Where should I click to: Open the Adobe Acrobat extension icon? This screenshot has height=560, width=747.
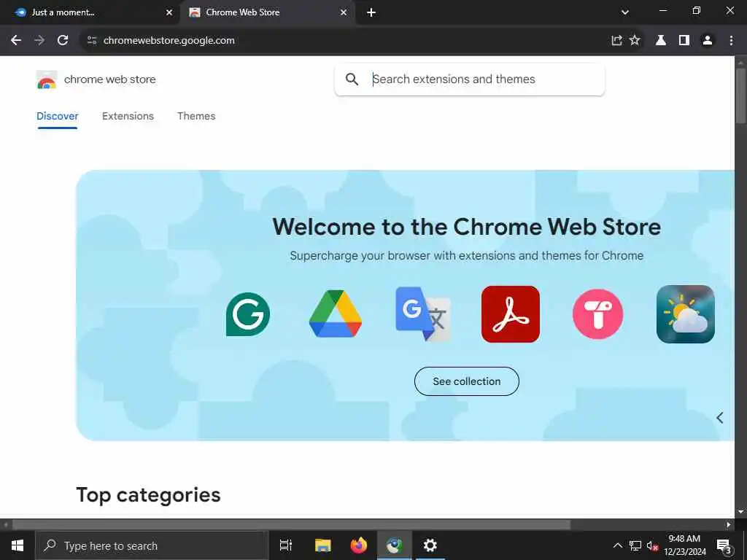click(x=510, y=314)
